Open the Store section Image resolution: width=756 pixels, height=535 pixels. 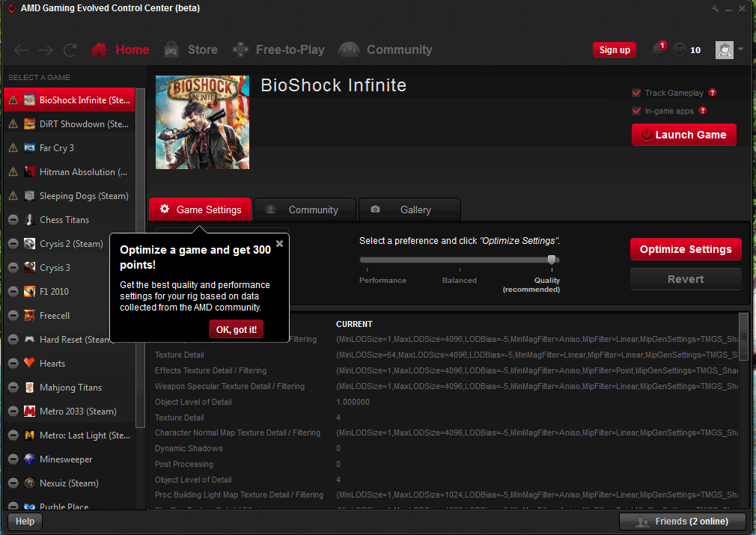point(191,49)
